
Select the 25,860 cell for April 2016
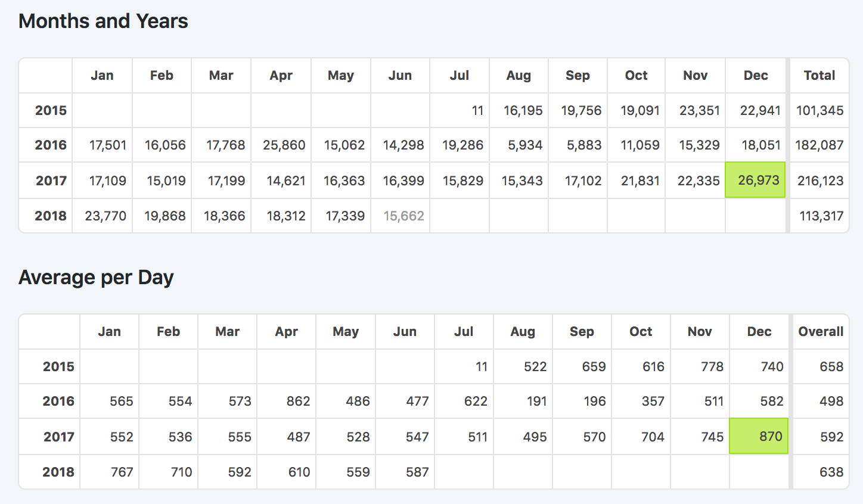click(x=284, y=145)
